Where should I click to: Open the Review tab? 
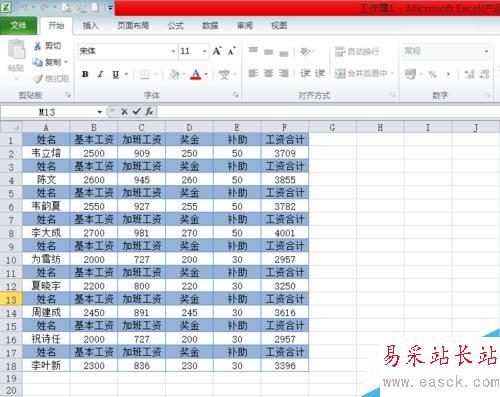pos(245,26)
